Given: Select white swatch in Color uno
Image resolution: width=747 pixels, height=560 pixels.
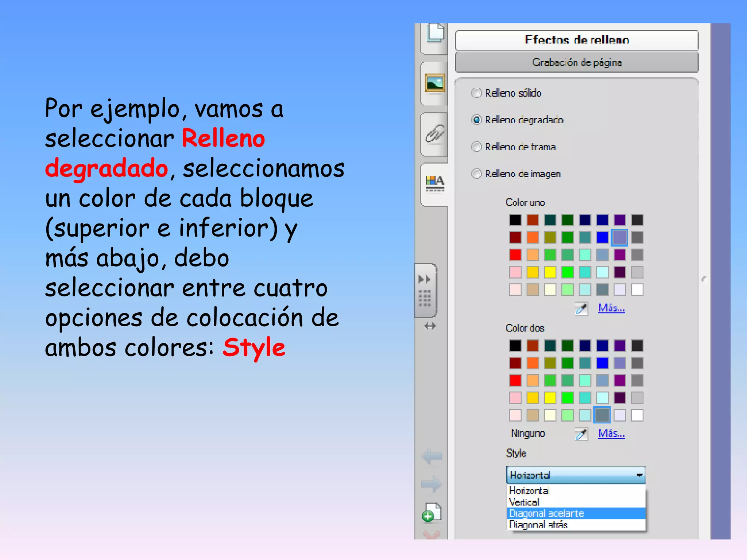Looking at the screenshot, I should coord(637,289).
